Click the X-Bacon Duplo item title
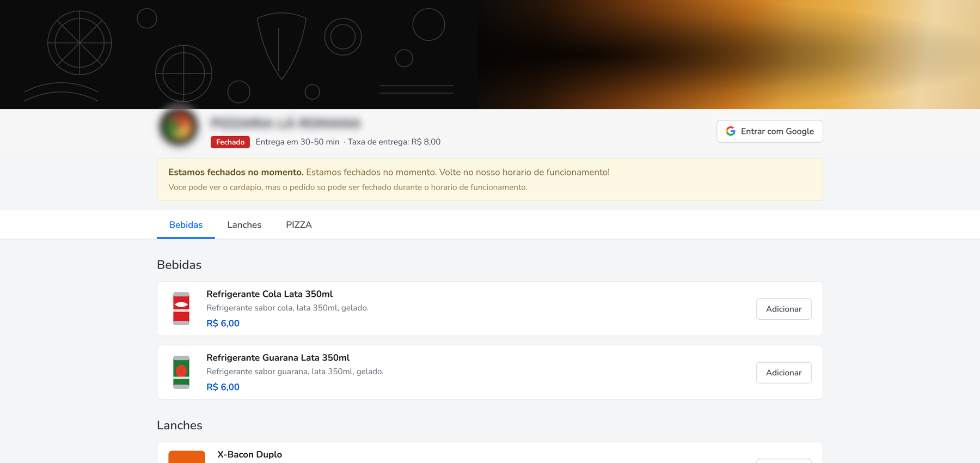The width and height of the screenshot is (980, 463). (249, 454)
